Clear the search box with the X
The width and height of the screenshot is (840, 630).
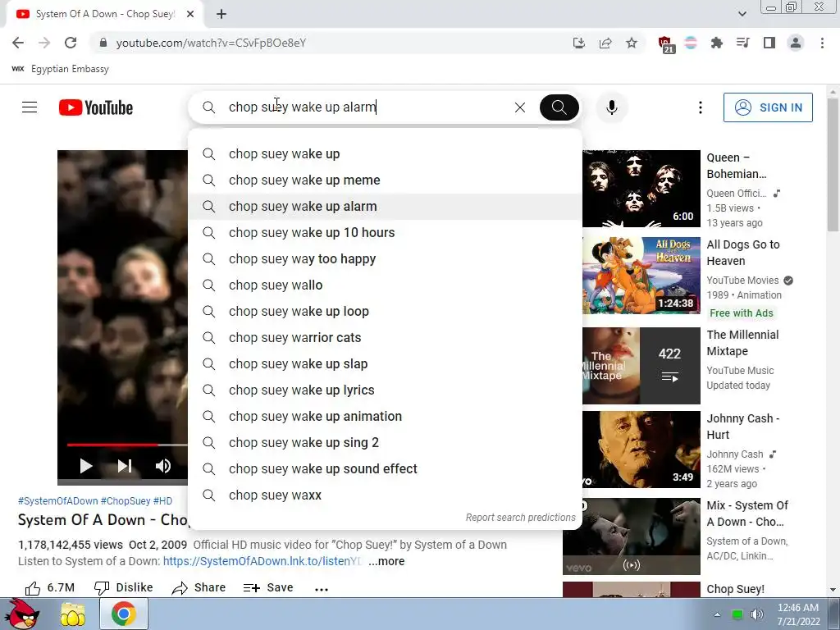(x=519, y=107)
